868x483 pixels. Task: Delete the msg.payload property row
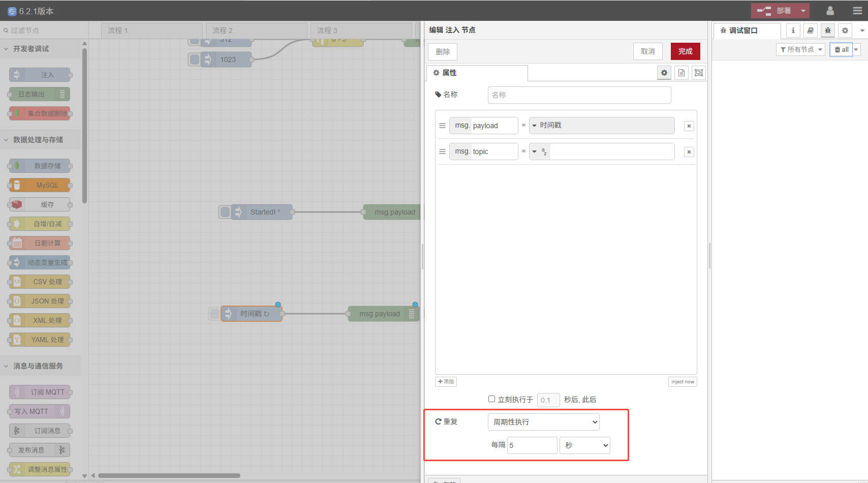point(689,126)
